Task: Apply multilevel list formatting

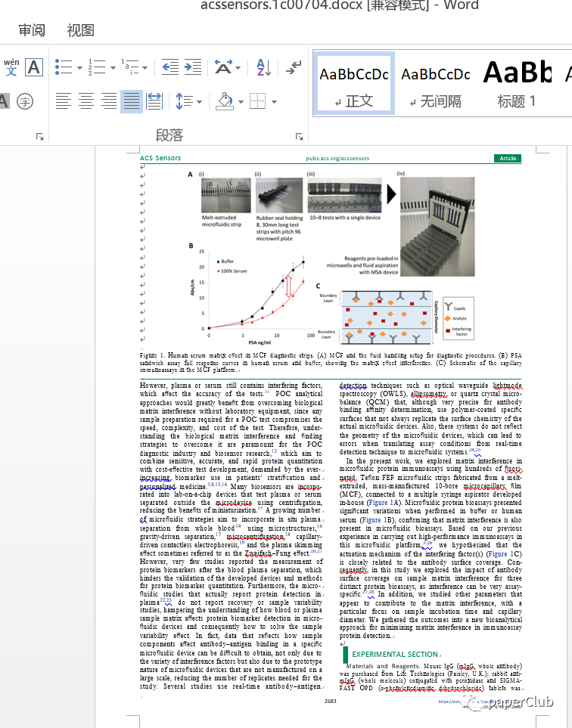Action: (x=130, y=67)
